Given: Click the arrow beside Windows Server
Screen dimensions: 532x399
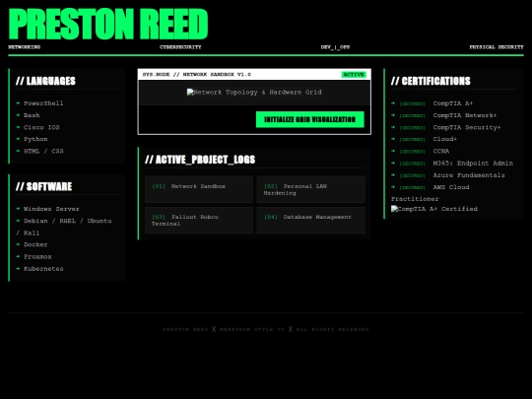Looking at the screenshot, I should pyautogui.click(x=18, y=209).
